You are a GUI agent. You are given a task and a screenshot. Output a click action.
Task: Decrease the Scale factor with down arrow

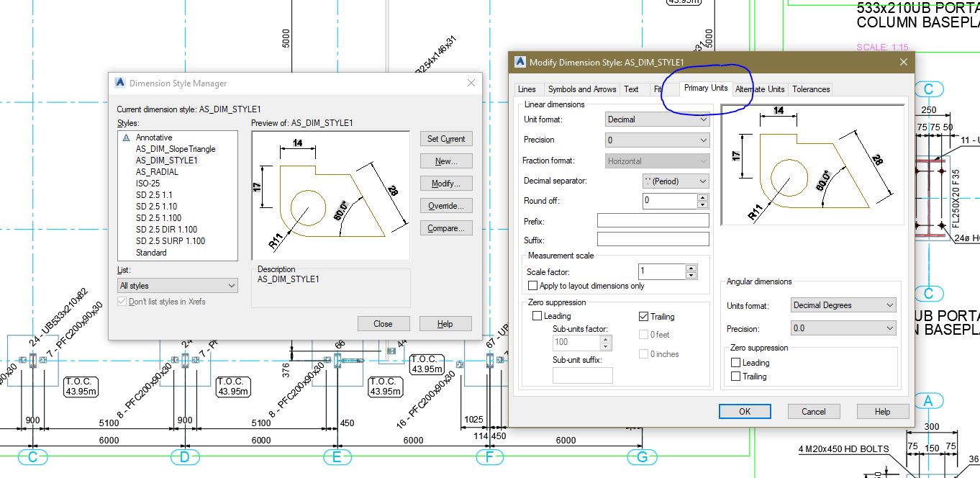tap(691, 276)
